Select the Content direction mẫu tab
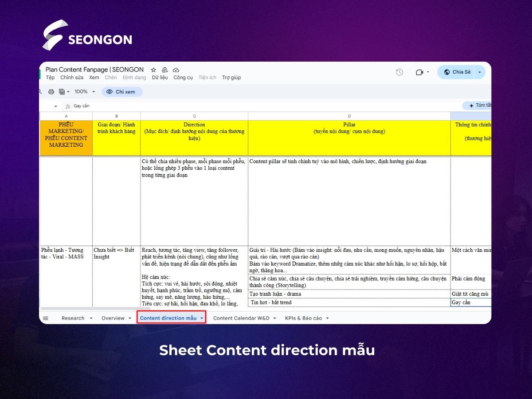 [x=168, y=318]
